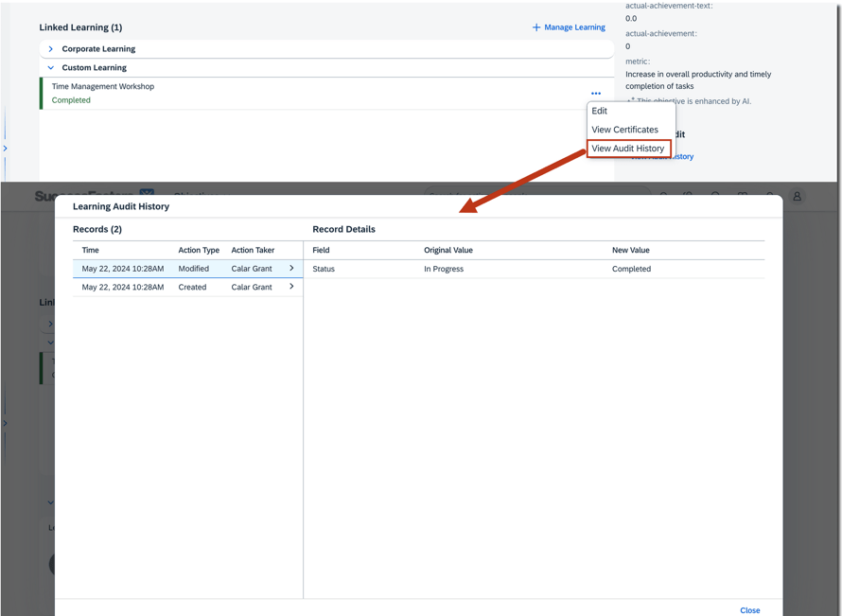Viewport: 842px width, 616px height.
Task: Select Edit from the context menu
Action: [x=600, y=111]
